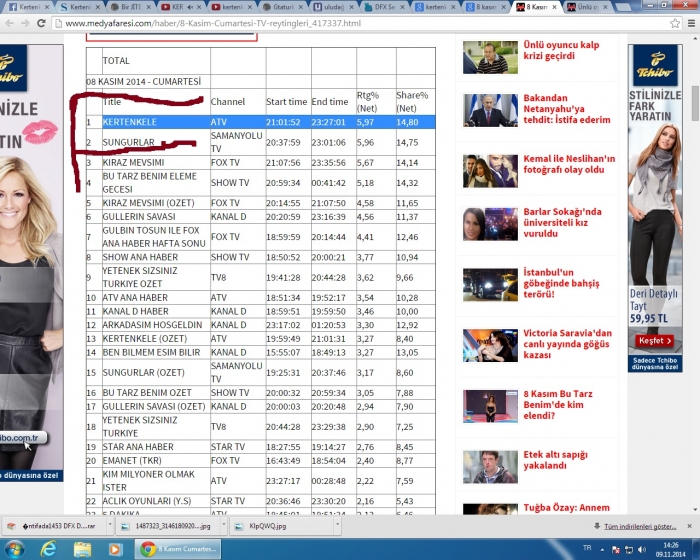Expand options for KlpQWQ.jpg download
700x560 pixels.
(x=338, y=526)
